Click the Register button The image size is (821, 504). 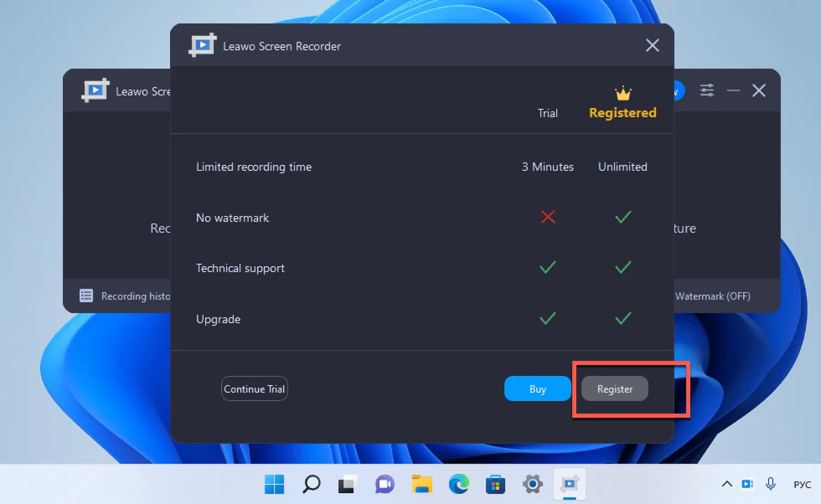click(615, 389)
